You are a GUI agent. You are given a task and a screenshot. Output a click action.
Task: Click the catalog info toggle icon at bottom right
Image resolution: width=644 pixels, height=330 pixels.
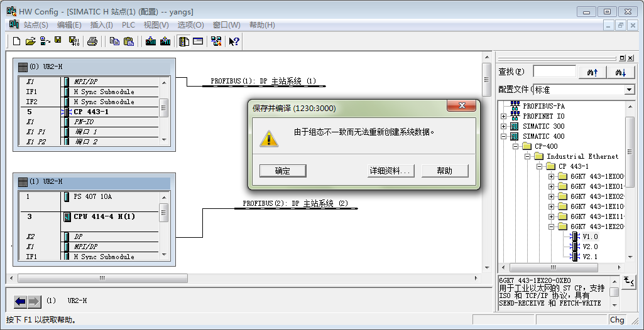click(628, 282)
